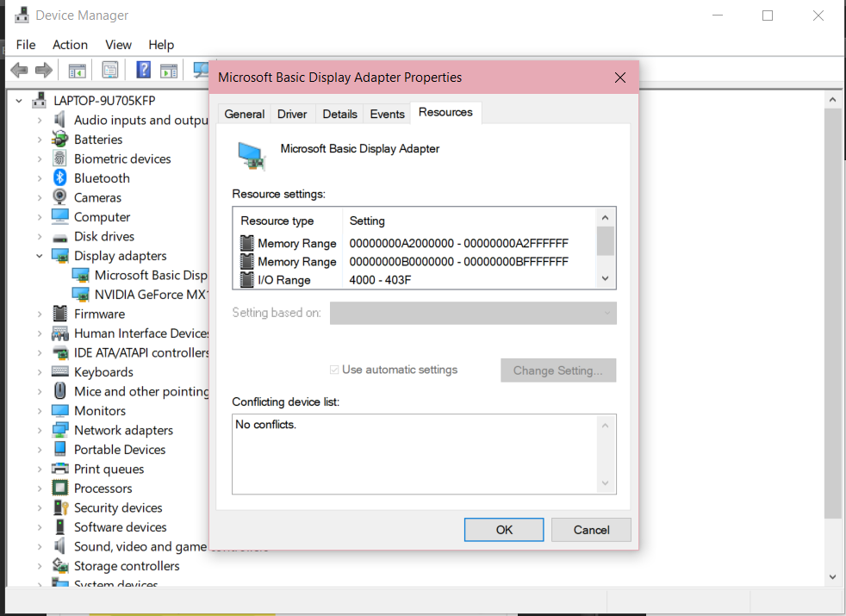Expand the Batteries node
The image size is (846, 616).
pos(40,140)
